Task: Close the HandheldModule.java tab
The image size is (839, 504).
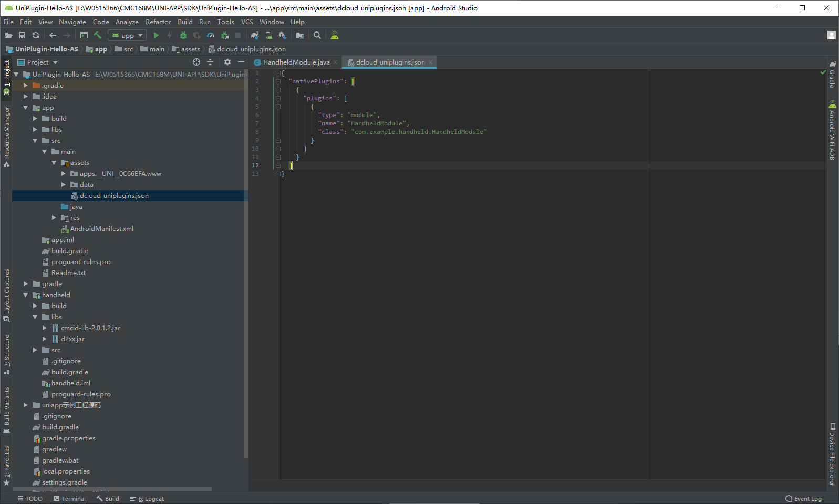Action: 335,62
